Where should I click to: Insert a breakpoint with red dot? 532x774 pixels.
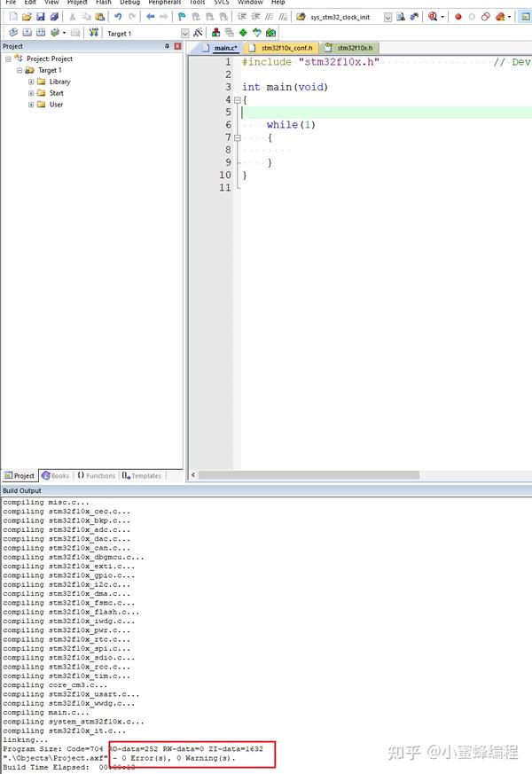point(458,17)
